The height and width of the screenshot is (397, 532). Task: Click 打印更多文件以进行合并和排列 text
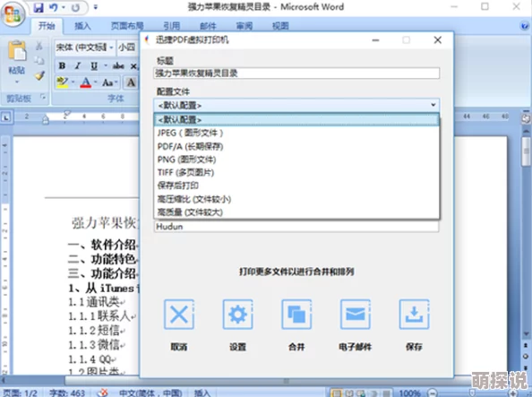[296, 272]
